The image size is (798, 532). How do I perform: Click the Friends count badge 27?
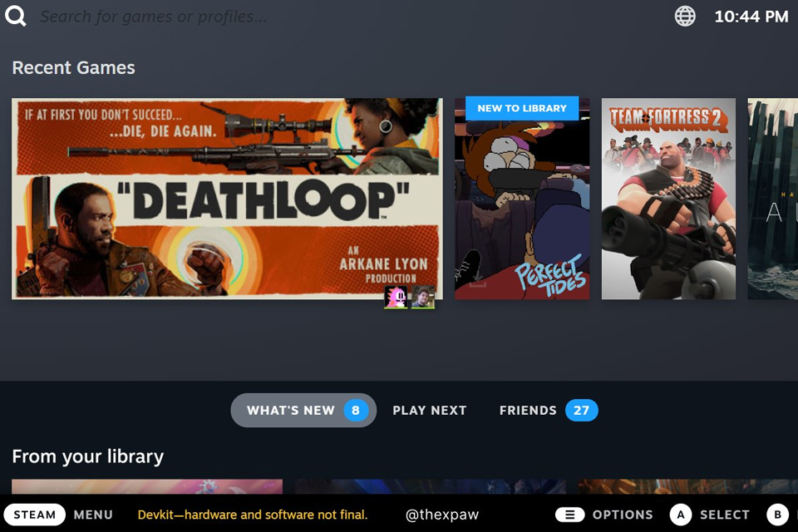click(581, 411)
